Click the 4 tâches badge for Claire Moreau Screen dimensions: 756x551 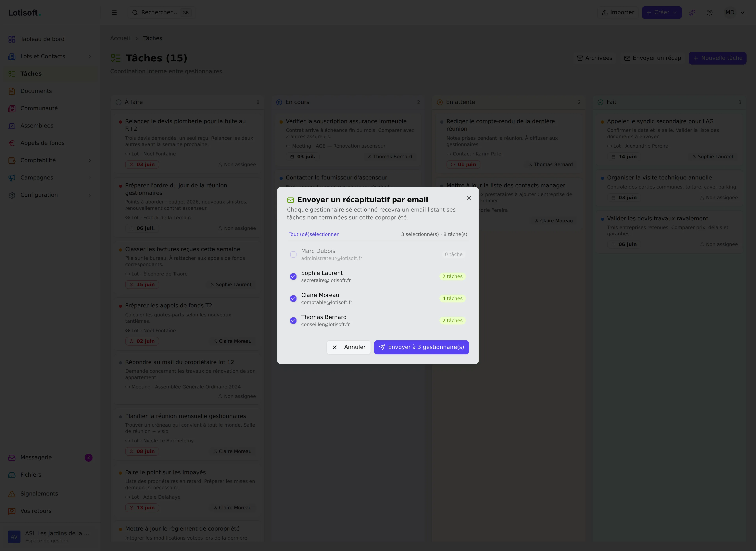pos(452,299)
